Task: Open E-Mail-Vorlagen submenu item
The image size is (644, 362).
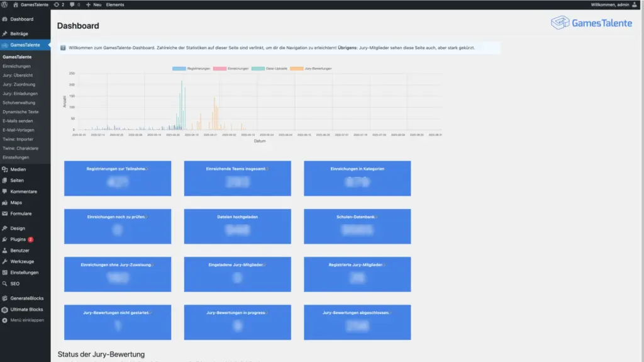Action: pos(18,130)
